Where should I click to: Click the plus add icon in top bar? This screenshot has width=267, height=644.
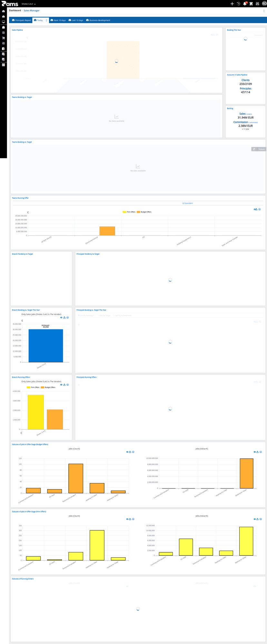(x=232, y=4)
